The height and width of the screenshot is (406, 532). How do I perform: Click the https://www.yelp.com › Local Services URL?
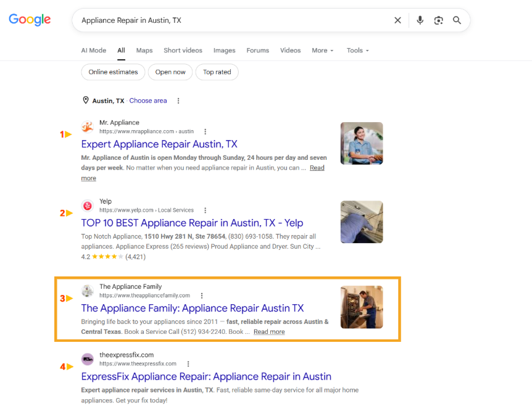coord(146,210)
